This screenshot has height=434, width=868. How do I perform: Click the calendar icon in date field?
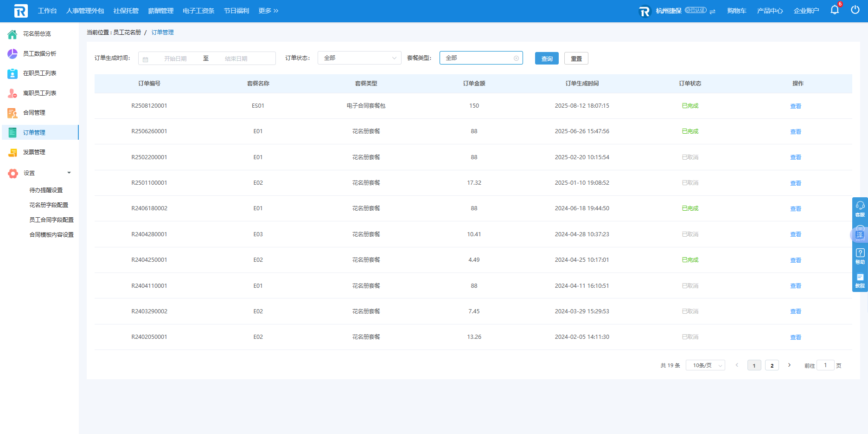pyautogui.click(x=146, y=59)
